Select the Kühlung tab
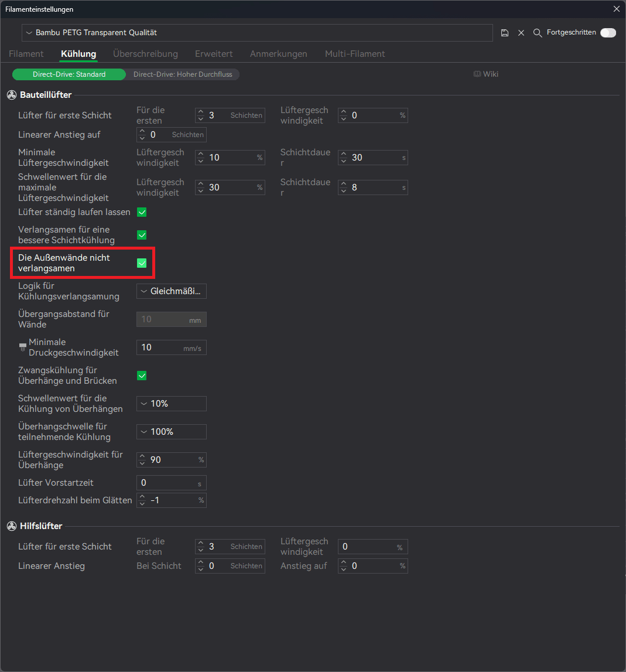Image resolution: width=626 pixels, height=672 pixels. [78, 54]
